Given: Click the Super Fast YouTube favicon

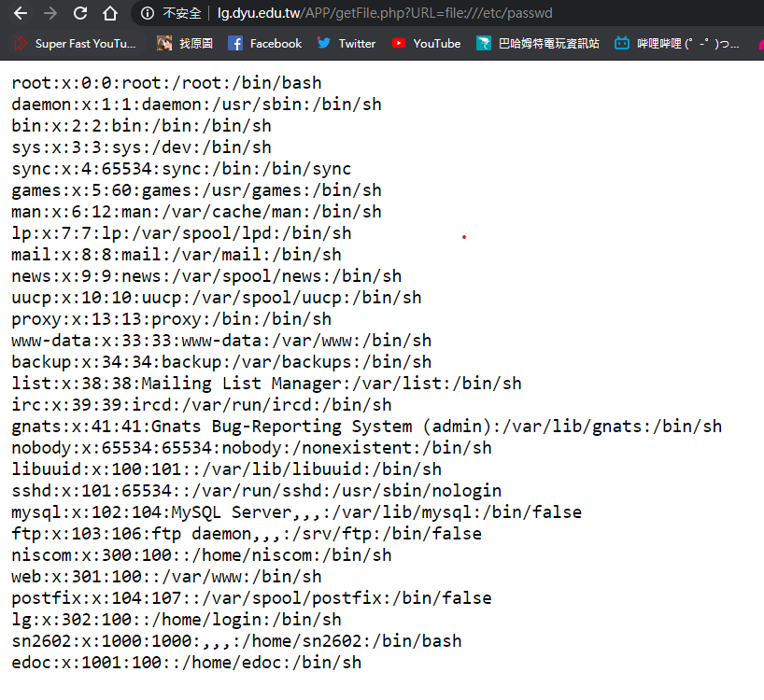Looking at the screenshot, I should 21,43.
